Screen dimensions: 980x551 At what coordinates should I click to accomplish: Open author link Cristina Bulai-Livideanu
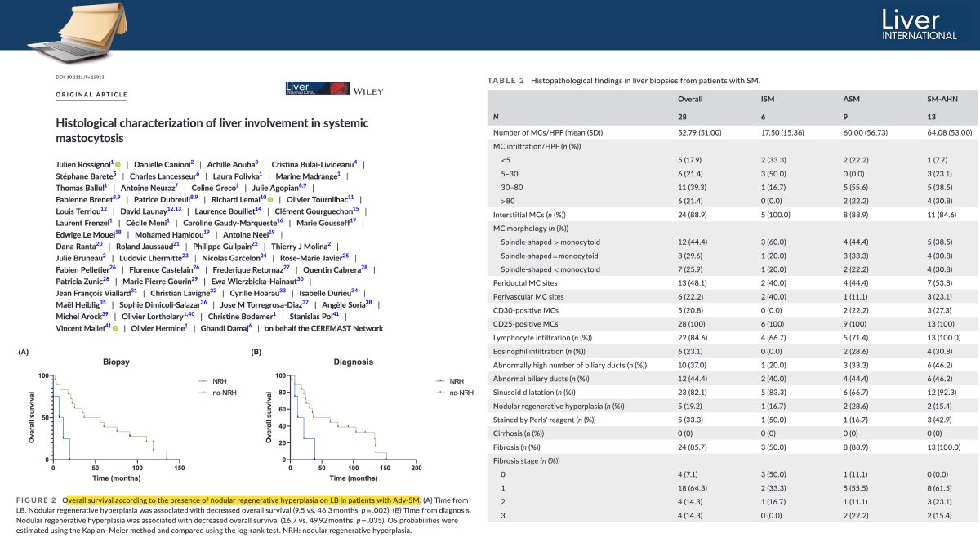point(314,164)
